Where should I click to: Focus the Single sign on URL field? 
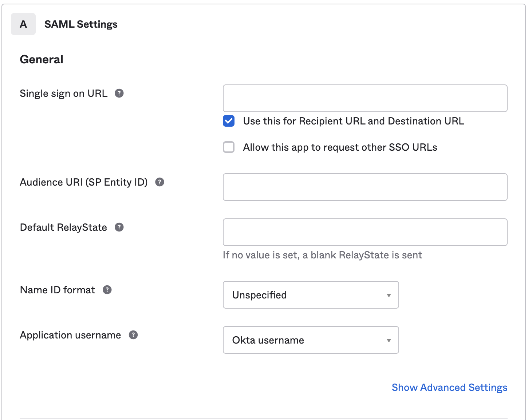[x=365, y=98]
